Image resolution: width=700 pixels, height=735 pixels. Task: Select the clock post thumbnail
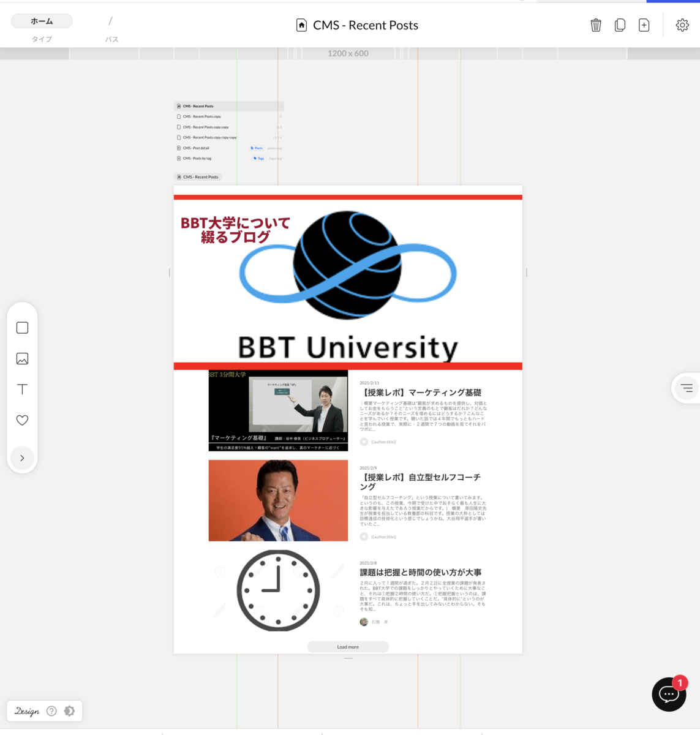[278, 590]
